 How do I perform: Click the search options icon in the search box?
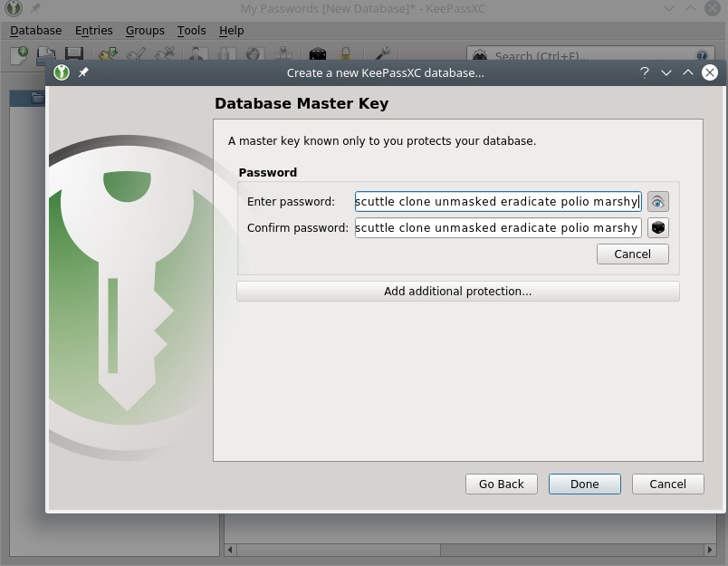pos(480,56)
